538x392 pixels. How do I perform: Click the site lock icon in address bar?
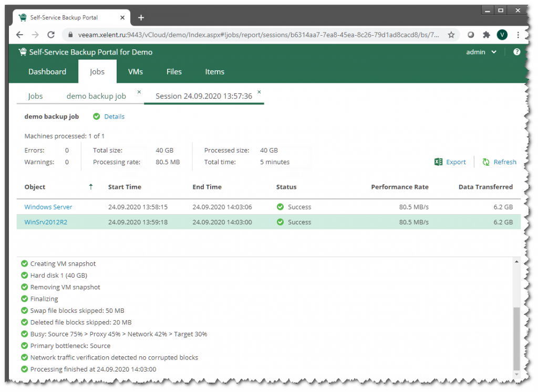tap(70, 35)
